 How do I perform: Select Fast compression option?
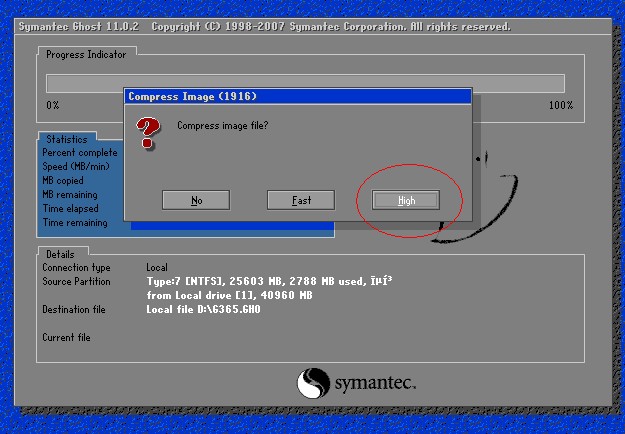point(301,200)
